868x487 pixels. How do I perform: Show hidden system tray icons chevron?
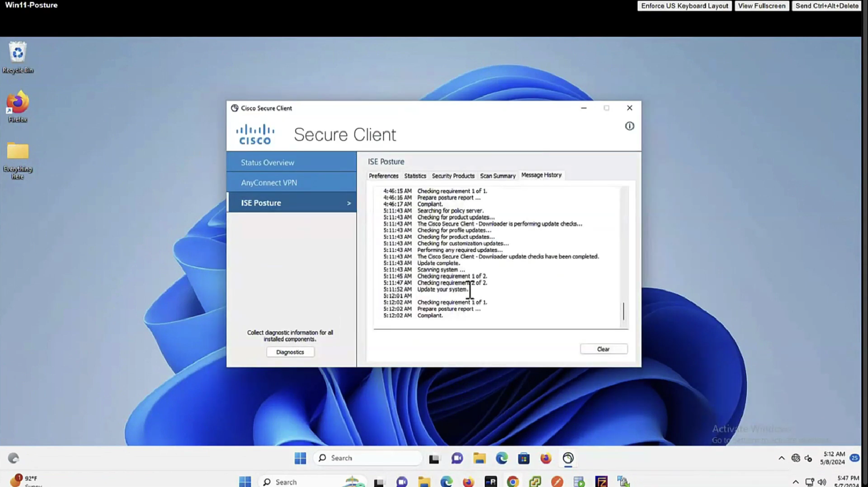click(781, 458)
